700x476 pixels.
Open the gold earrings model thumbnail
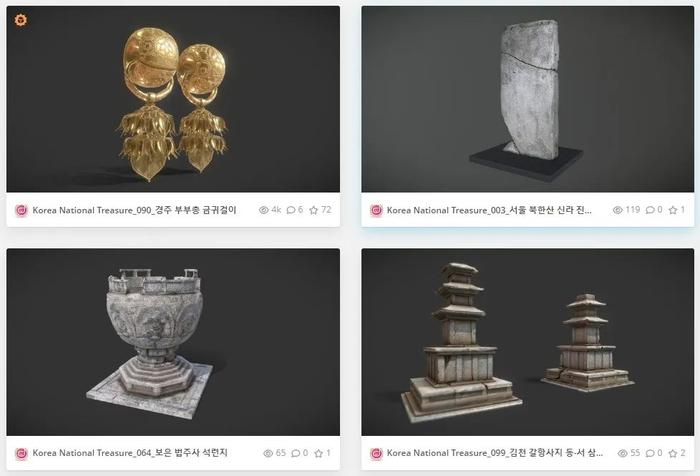click(173, 99)
